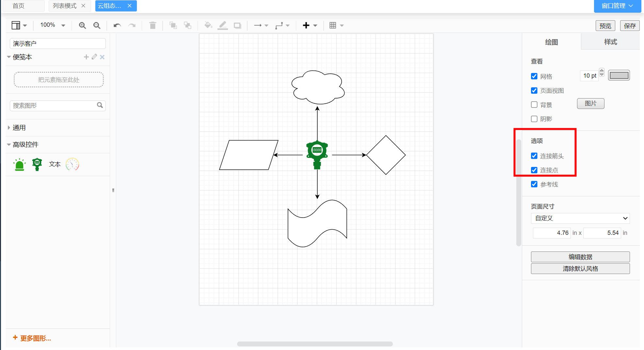Uncheck the 网格 grid checkbox
644x350 pixels.
[534, 76]
